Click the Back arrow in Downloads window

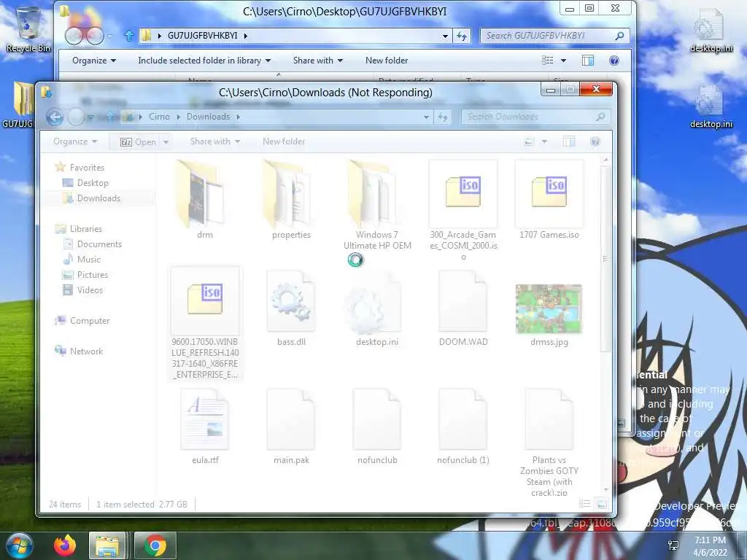click(55, 117)
